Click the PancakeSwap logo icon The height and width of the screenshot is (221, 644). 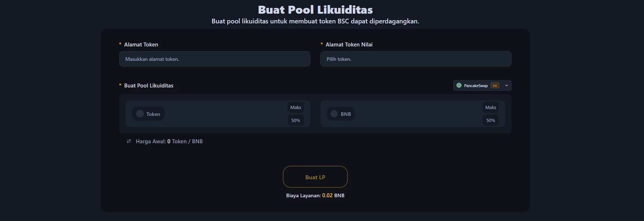[x=459, y=85]
